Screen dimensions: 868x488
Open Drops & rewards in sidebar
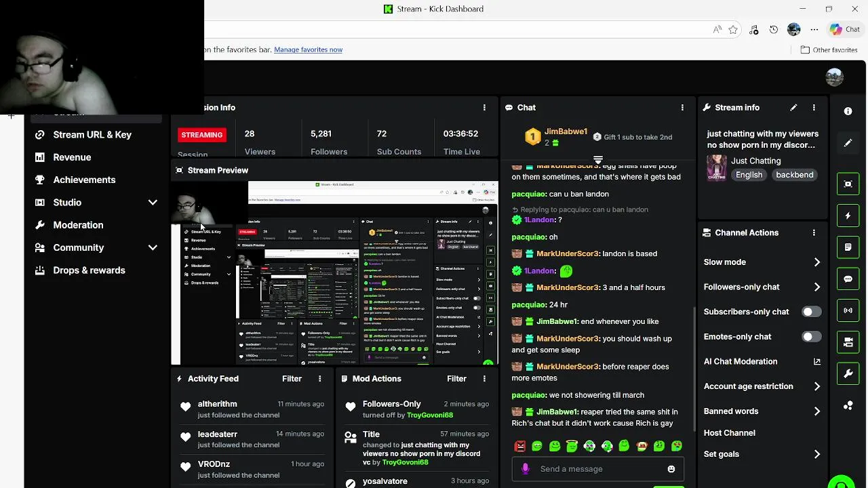(89, 270)
